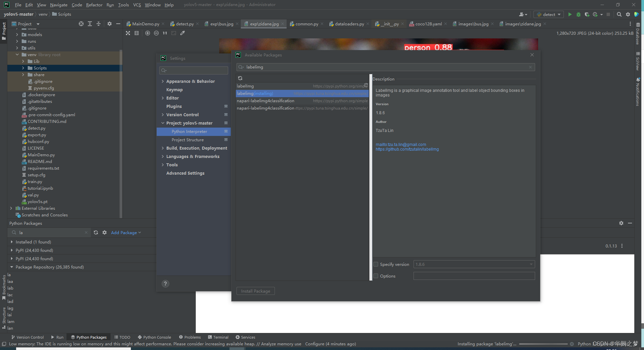Fit image to window icon in image viewer
This screenshot has width=644, height=350.
(x=128, y=33)
